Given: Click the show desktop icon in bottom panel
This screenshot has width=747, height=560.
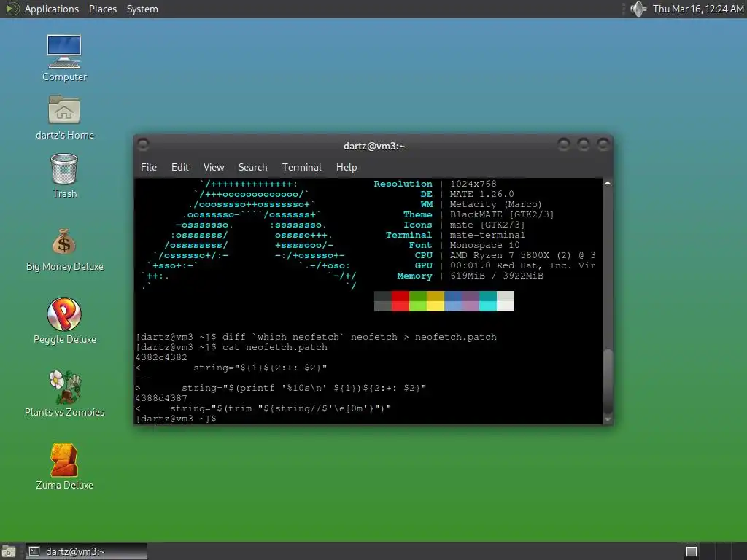Looking at the screenshot, I should click(x=8, y=551).
